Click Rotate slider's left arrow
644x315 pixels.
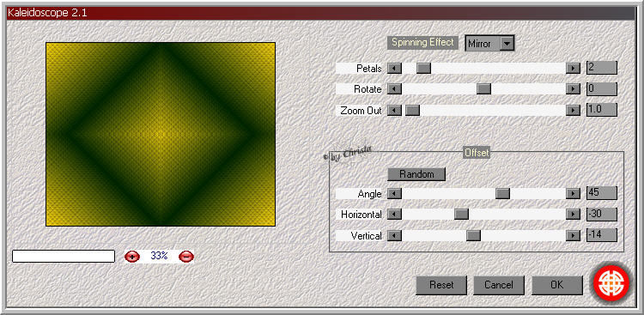click(394, 89)
